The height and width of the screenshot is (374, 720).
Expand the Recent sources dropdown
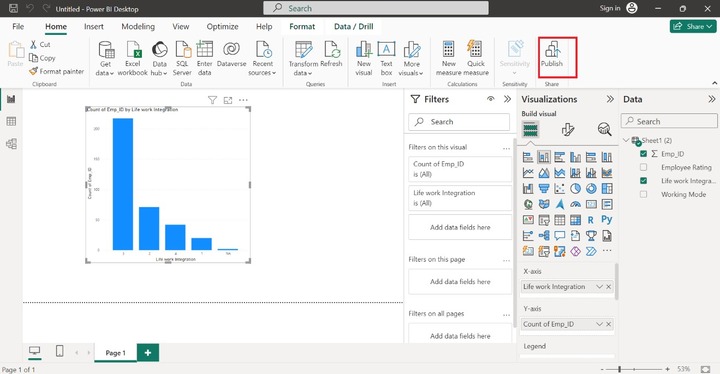coord(262,58)
